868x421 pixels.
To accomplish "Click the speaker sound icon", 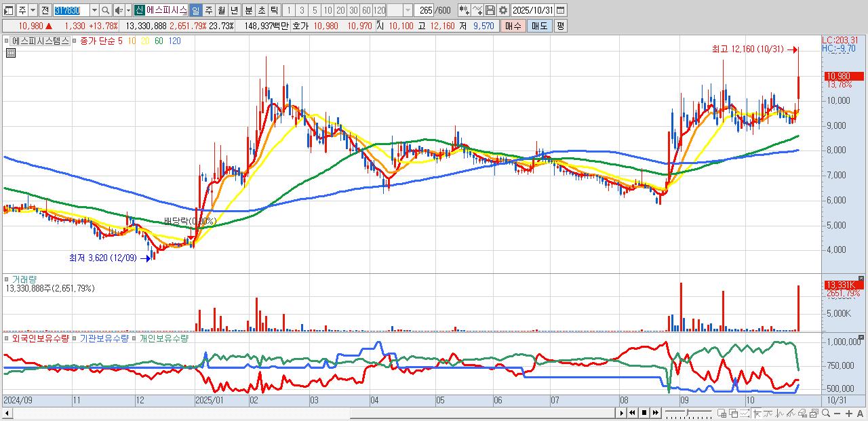I will pos(119,10).
